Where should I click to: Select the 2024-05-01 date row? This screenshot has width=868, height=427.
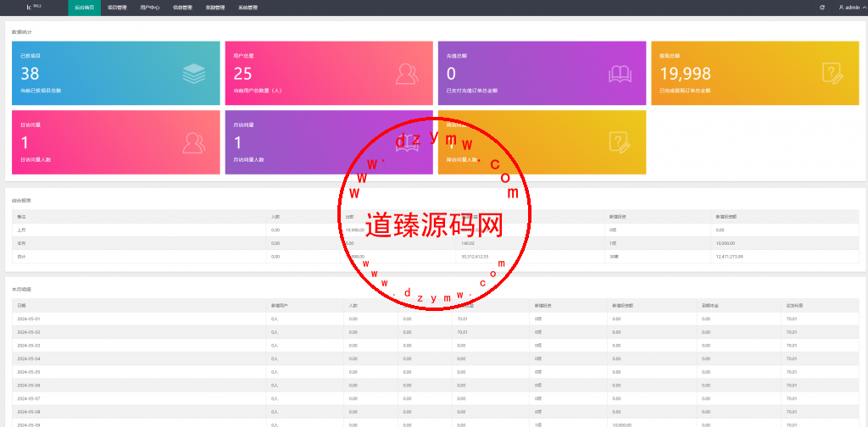pyautogui.click(x=435, y=319)
